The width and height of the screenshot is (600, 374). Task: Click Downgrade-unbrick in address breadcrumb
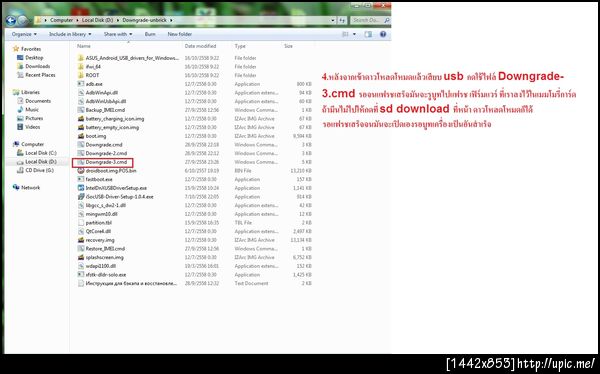[145, 20]
